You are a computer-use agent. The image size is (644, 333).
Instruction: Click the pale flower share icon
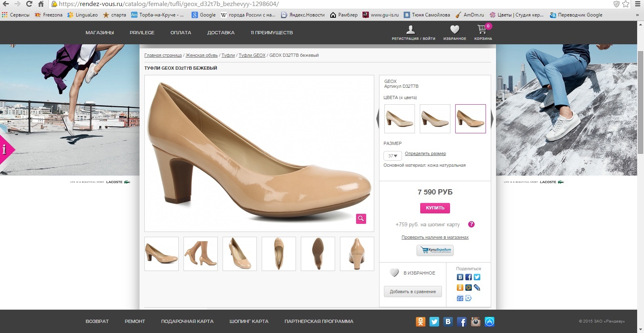[469, 298]
